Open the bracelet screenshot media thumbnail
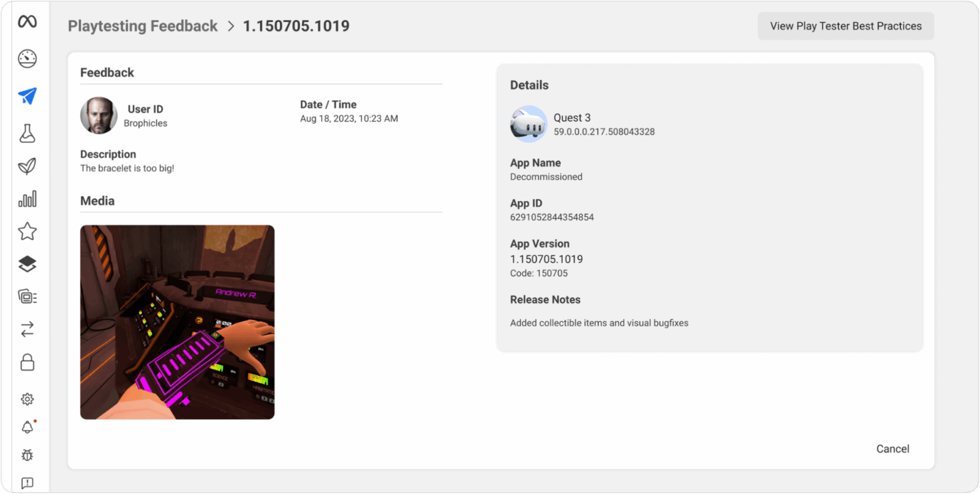The width and height of the screenshot is (980, 494). [x=178, y=322]
